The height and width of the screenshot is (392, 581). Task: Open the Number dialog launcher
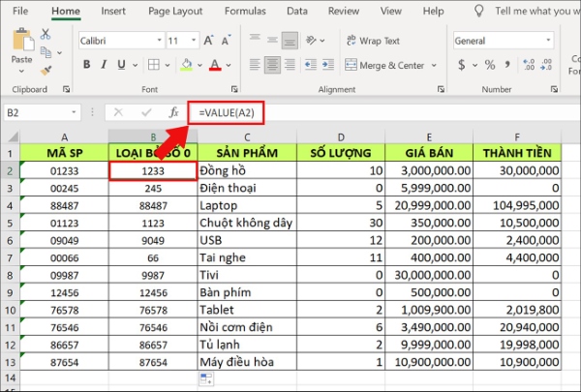pos(554,89)
